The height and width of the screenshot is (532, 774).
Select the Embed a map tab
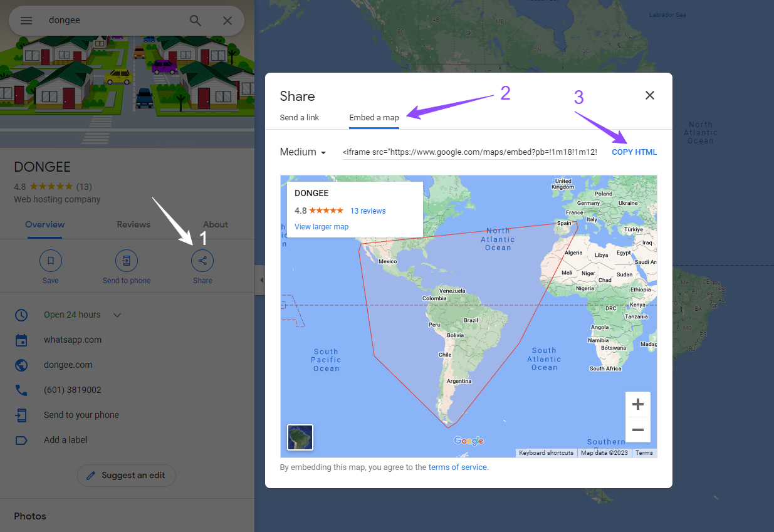374,118
